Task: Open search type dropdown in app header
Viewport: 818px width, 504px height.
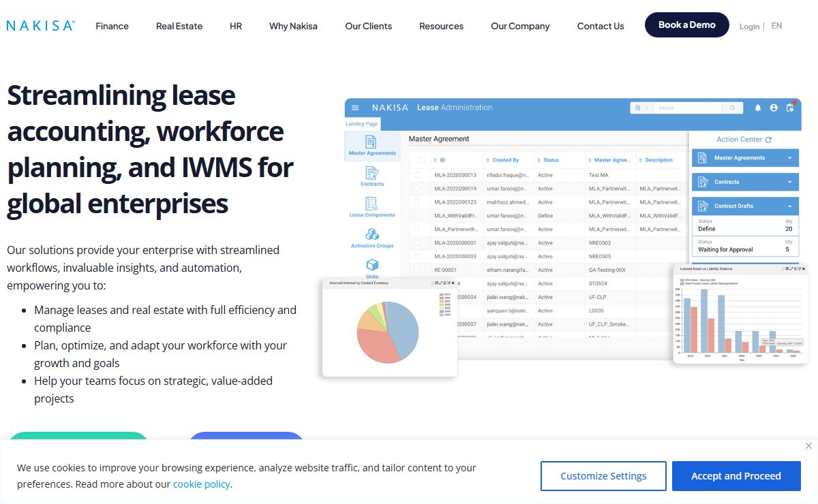Action: tap(641, 108)
